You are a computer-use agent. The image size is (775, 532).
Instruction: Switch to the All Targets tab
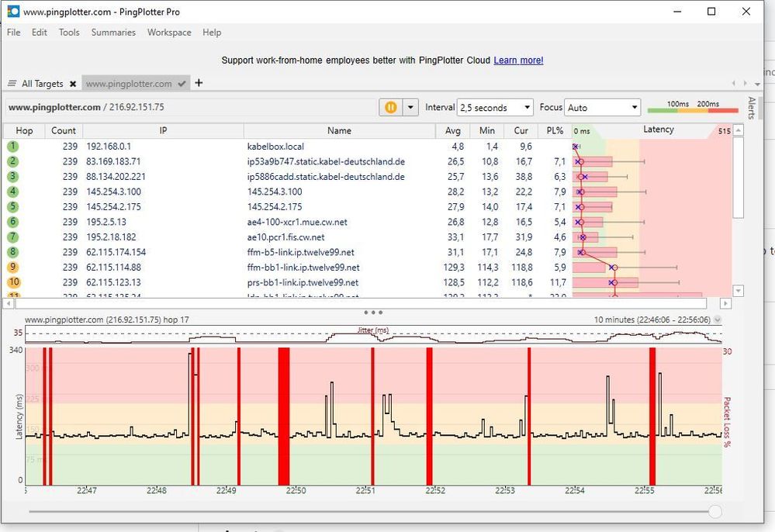click(x=43, y=84)
